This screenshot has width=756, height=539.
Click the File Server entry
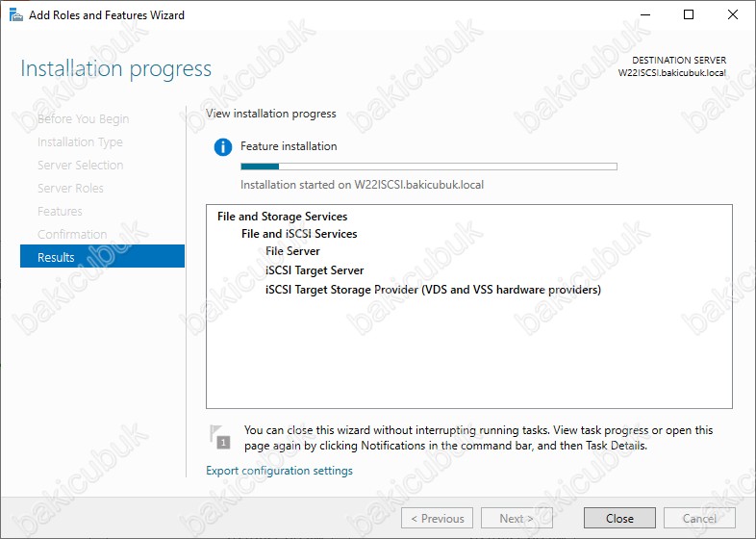(292, 251)
